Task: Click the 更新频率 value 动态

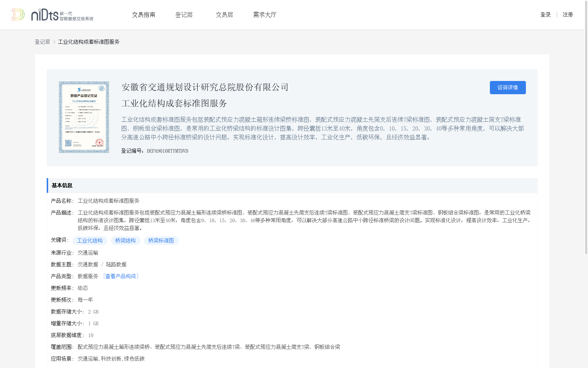Action: click(x=83, y=288)
